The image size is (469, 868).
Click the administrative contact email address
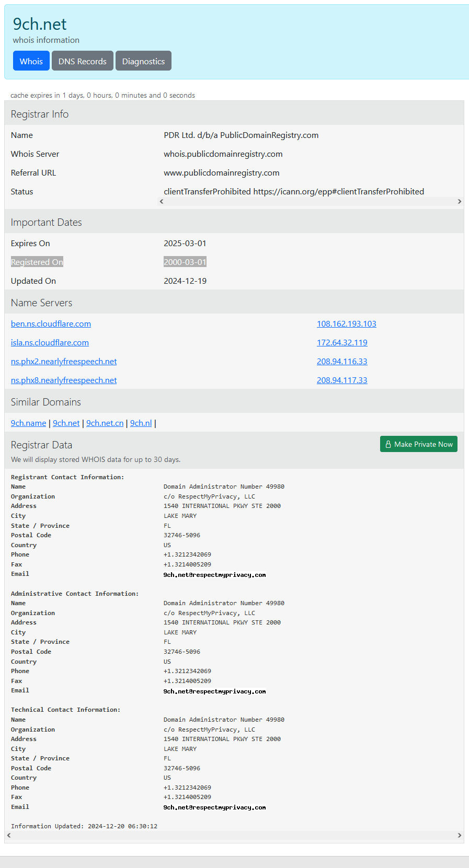pyautogui.click(x=214, y=691)
